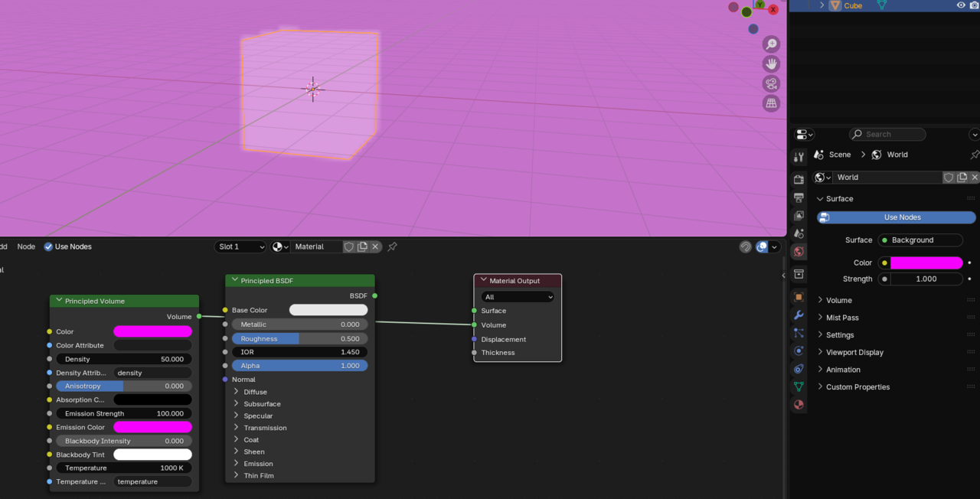The height and width of the screenshot is (499, 980).
Task: Disable Cube in renders via camera icon
Action: [x=974, y=5]
